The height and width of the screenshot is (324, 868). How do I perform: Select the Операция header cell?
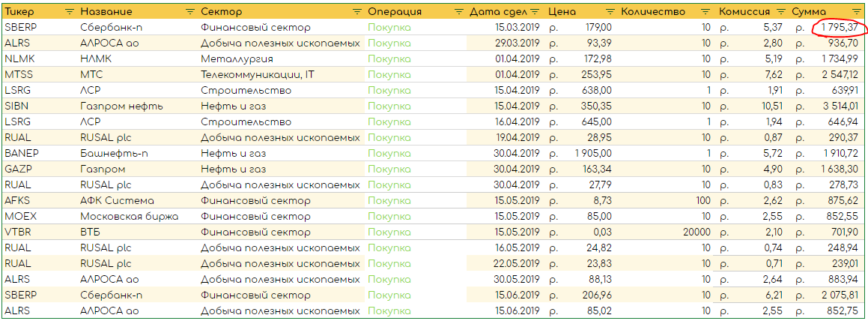click(416, 12)
